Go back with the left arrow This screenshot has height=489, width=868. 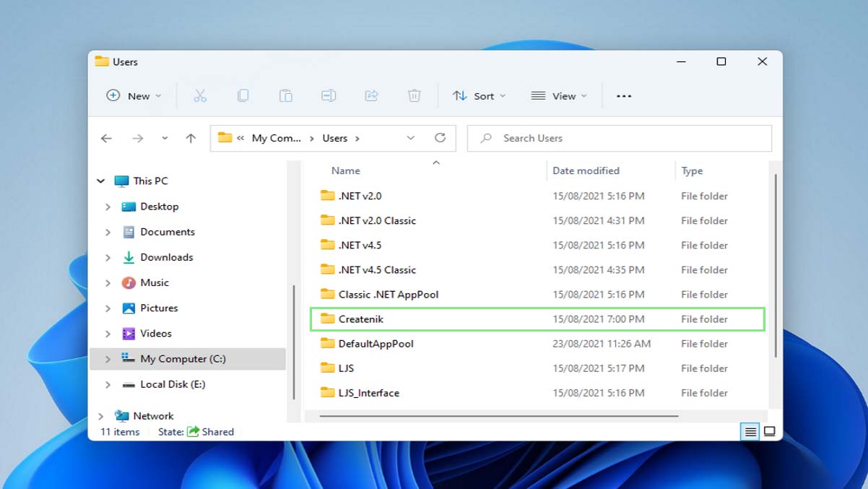tap(106, 138)
